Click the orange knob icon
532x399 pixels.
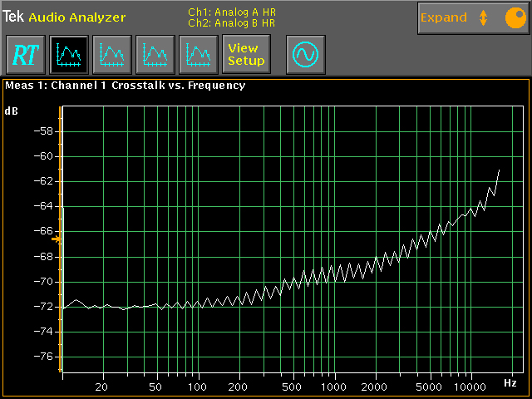tap(515, 17)
